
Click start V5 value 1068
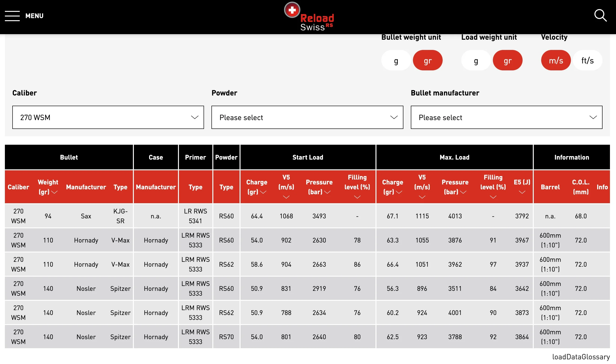(x=286, y=216)
